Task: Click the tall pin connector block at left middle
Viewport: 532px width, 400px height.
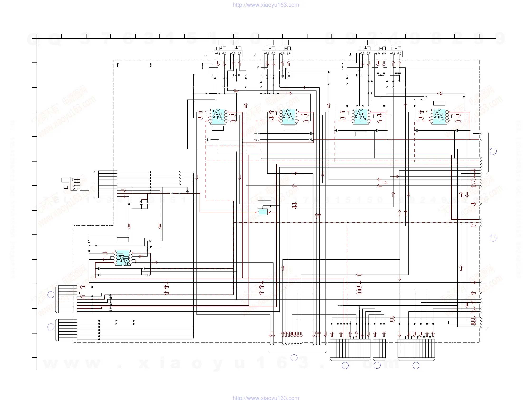Action: tap(107, 184)
